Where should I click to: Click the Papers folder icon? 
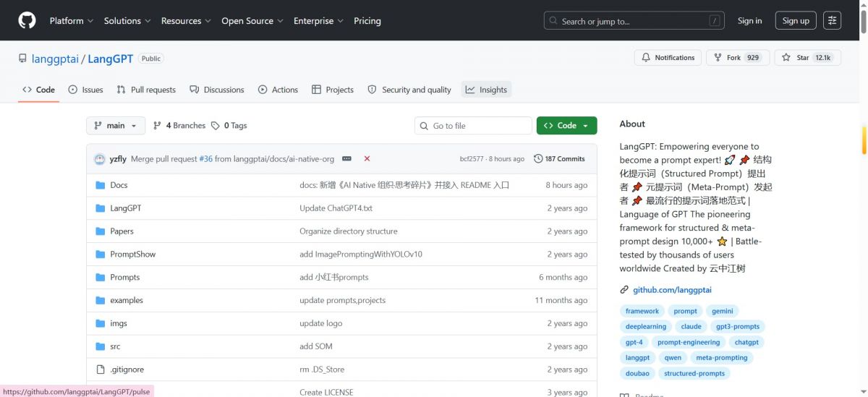pos(101,231)
